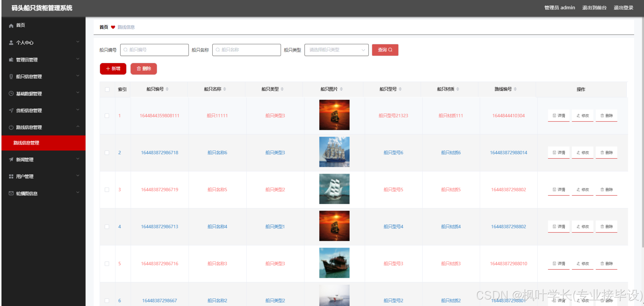Screen dimensions: 644x306
Task: Click 首页 breadcrumb link
Action: coord(104,27)
